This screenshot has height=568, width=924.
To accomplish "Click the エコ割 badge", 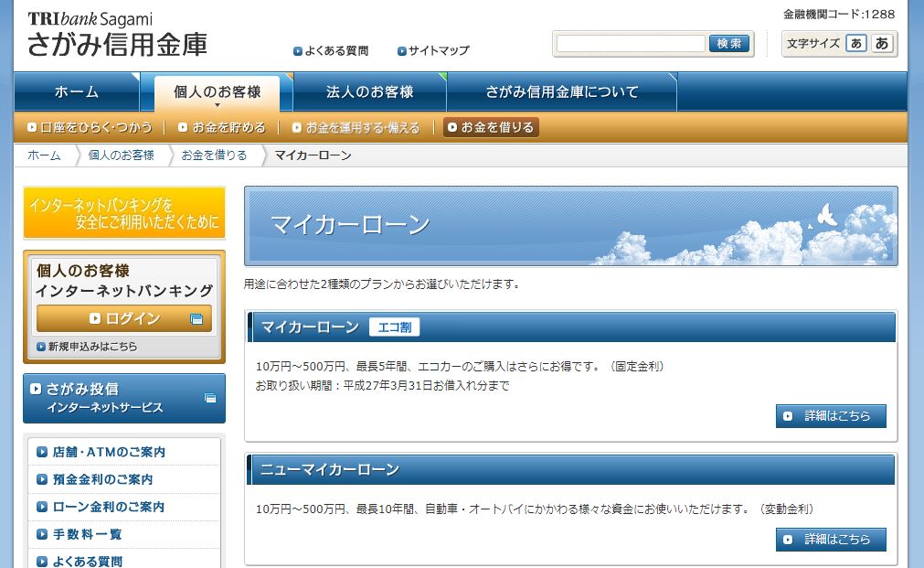I will point(394,327).
